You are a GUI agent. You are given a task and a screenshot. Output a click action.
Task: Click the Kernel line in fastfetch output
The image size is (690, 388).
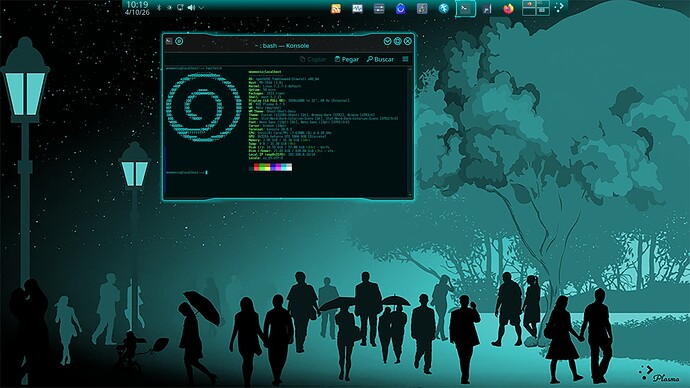pyautogui.click(x=275, y=86)
